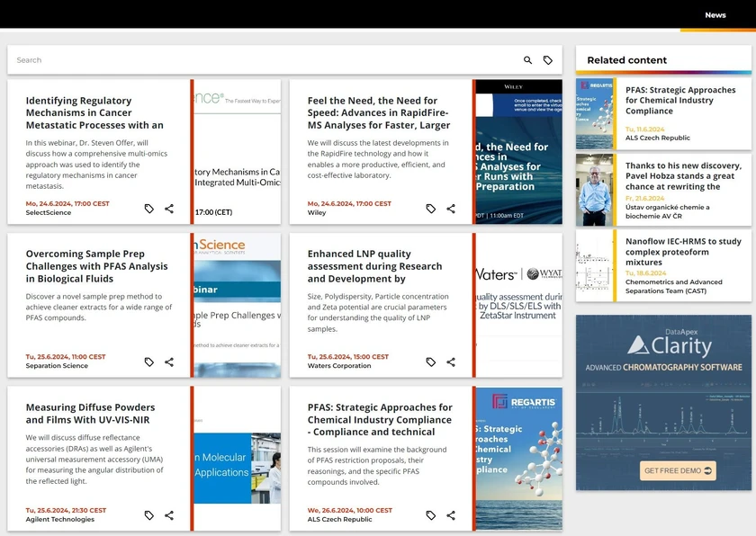Open the News menu item
Viewport: 756px width, 536px height.
tap(715, 15)
